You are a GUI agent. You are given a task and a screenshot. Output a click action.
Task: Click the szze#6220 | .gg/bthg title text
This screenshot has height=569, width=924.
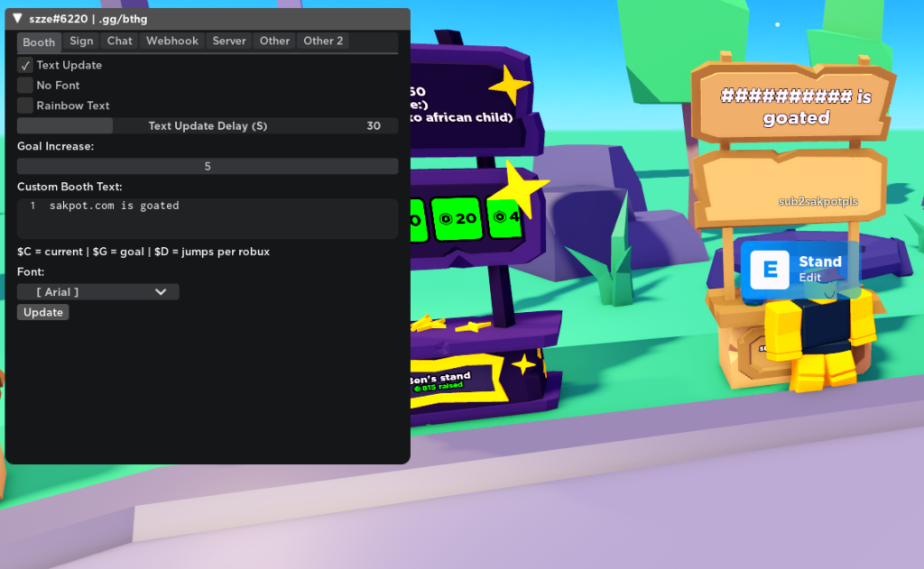pyautogui.click(x=88, y=19)
